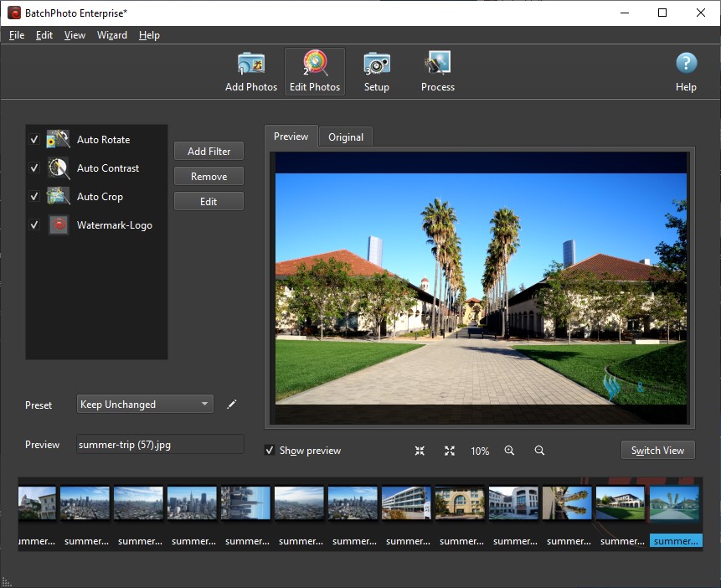Viewport: 721px width, 588px height.
Task: Go to the Setup step
Action: point(376,72)
